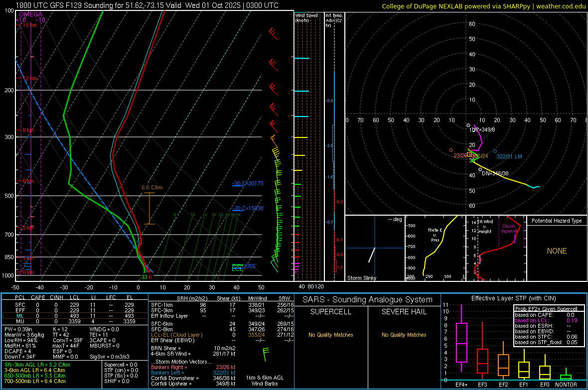
Task: Click the 'LCL-EL (Cloud Layer)' row
Action: (x=222, y=335)
